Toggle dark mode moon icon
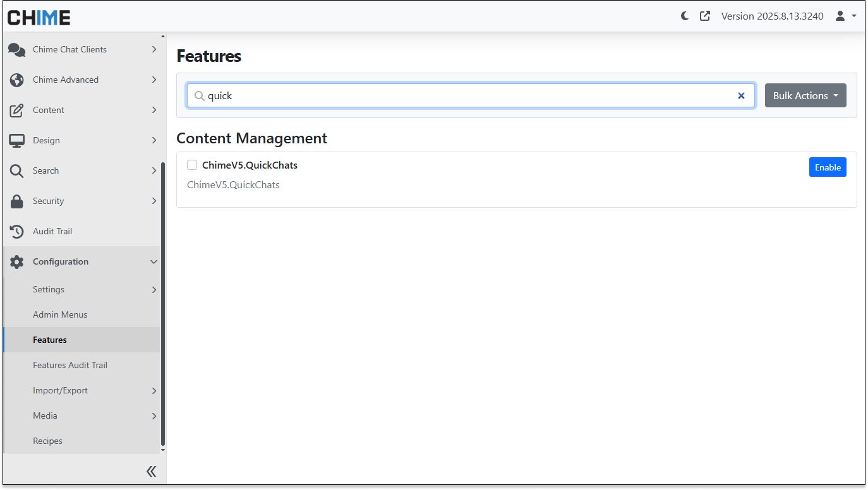The height and width of the screenshot is (490, 868). (685, 16)
